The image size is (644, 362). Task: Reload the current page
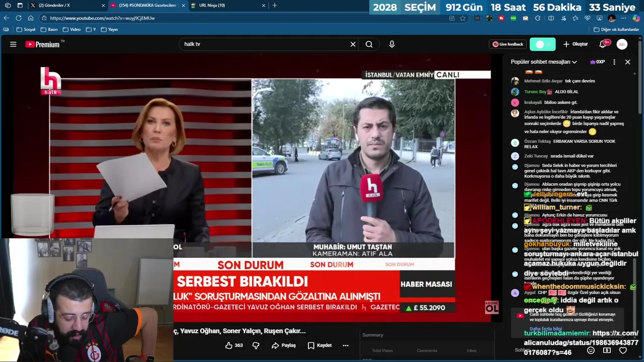coord(19,18)
